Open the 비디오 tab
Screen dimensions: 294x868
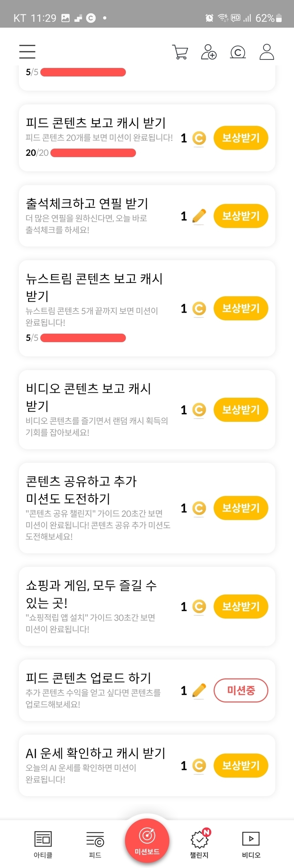pyautogui.click(x=251, y=845)
